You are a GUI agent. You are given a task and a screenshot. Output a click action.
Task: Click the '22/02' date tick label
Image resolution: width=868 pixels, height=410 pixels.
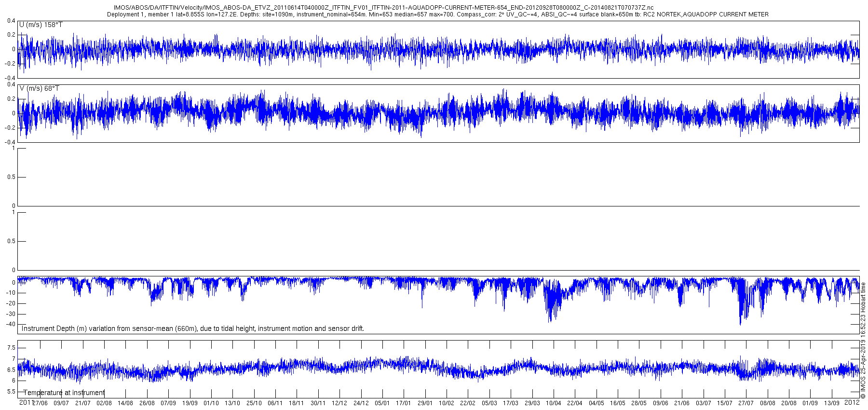click(468, 403)
